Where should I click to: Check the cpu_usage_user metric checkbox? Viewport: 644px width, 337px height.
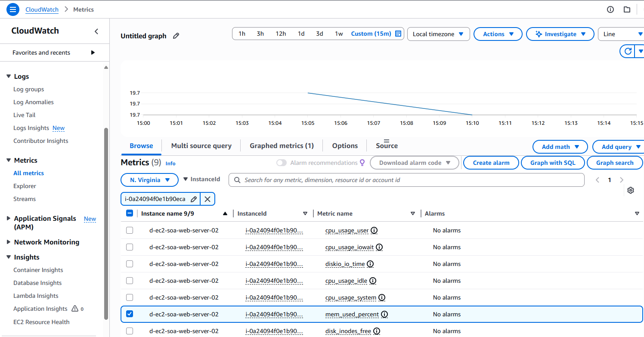(130, 230)
